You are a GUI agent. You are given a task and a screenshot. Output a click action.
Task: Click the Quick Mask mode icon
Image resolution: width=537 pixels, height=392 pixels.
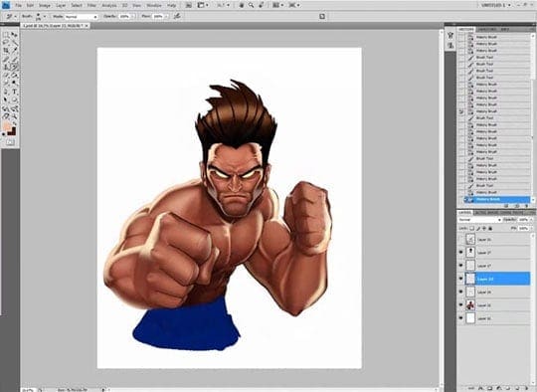[x=10, y=142]
